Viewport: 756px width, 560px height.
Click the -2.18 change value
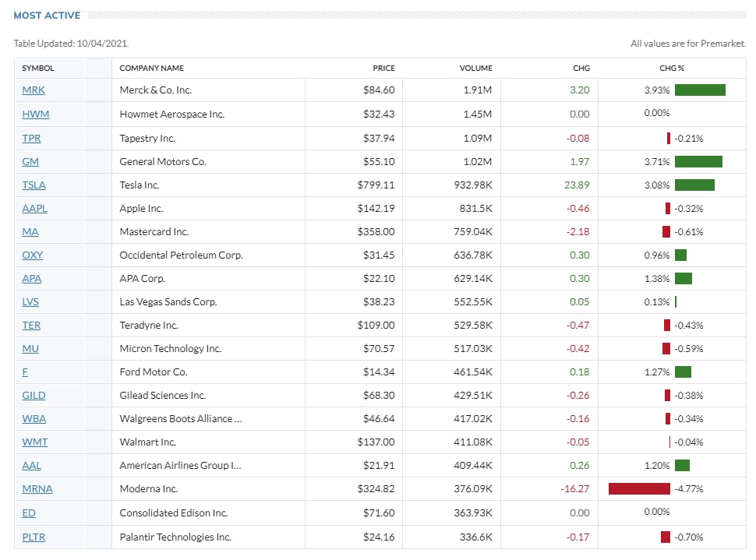coord(578,232)
